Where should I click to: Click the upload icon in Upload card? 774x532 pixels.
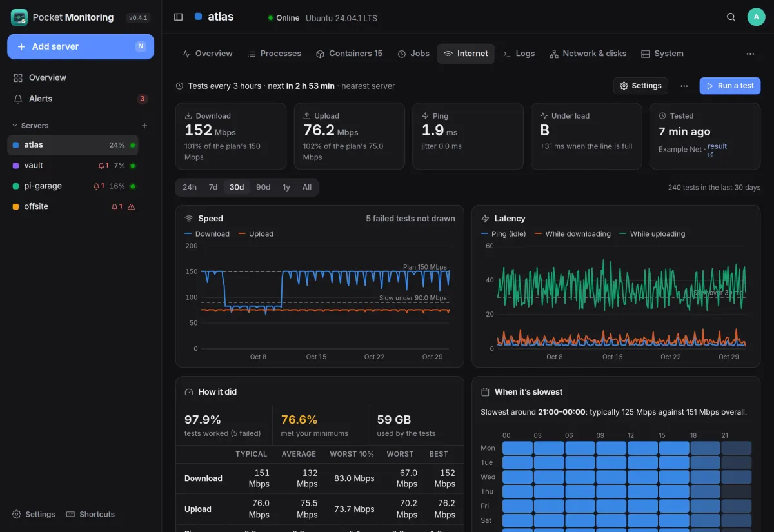click(307, 116)
